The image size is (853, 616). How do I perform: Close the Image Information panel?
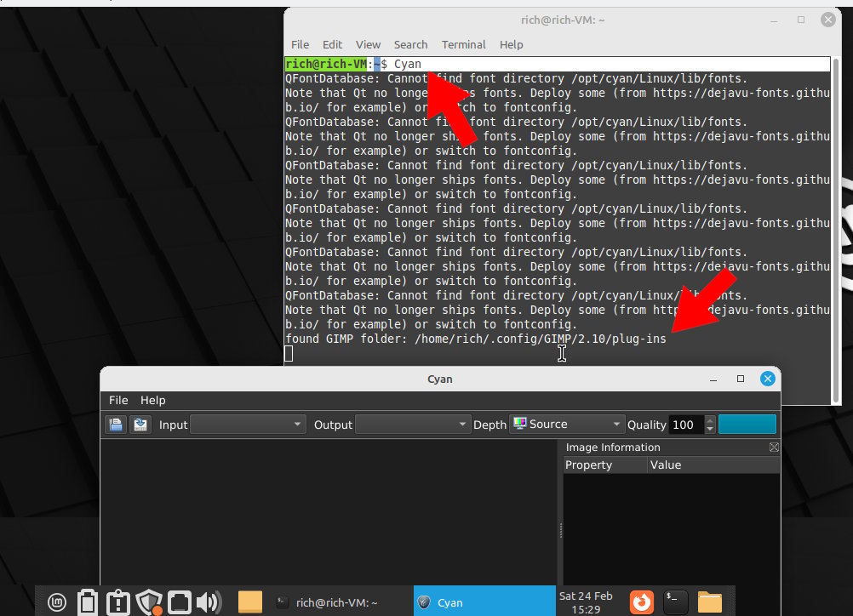pos(774,447)
